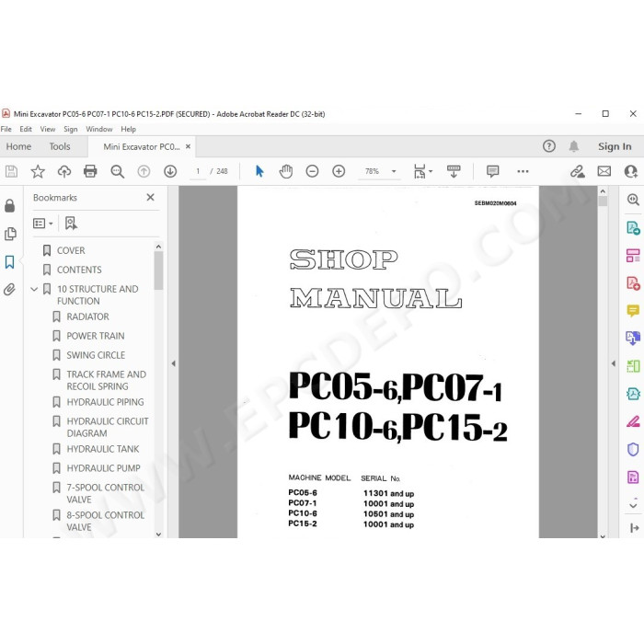Print the document with printer icon
The image size is (644, 644).
tap(90, 171)
